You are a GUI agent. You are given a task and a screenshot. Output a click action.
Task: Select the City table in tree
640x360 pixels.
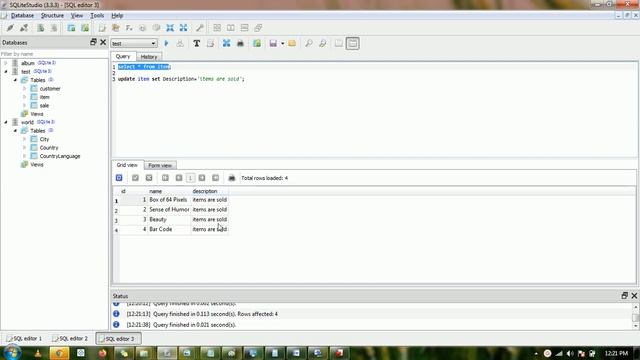click(x=44, y=139)
